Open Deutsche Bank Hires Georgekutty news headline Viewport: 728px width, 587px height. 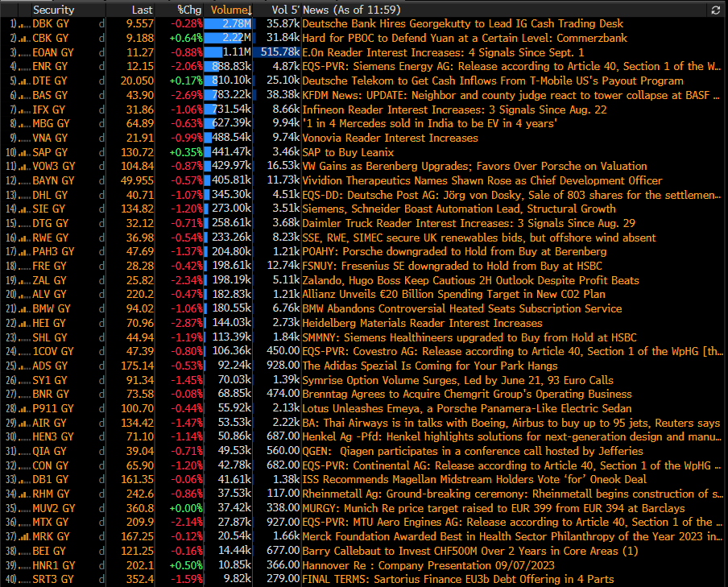[x=463, y=23]
